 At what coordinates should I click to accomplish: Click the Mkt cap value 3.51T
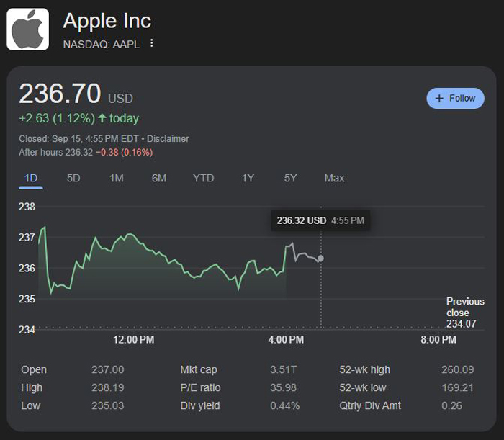click(283, 369)
